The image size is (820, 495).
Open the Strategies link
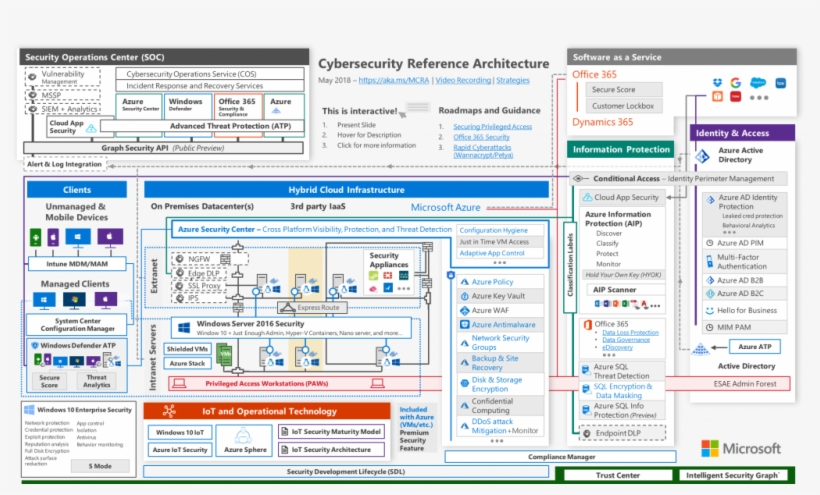click(512, 80)
